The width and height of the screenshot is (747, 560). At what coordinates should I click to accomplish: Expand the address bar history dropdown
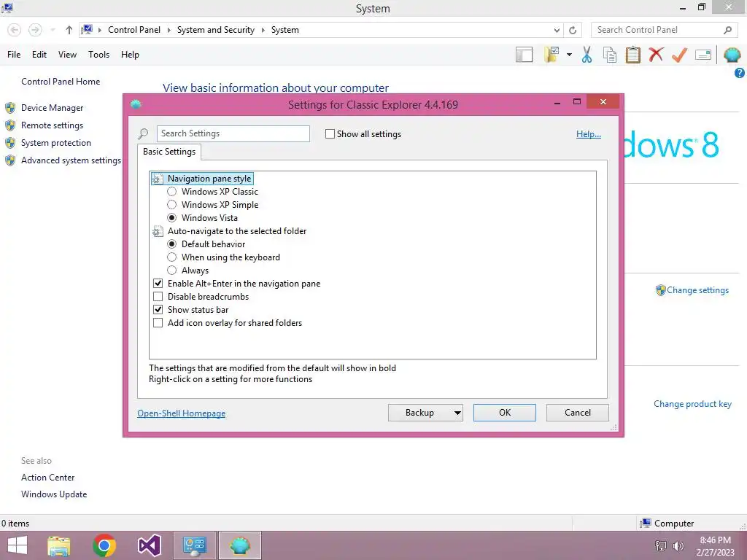click(x=557, y=30)
